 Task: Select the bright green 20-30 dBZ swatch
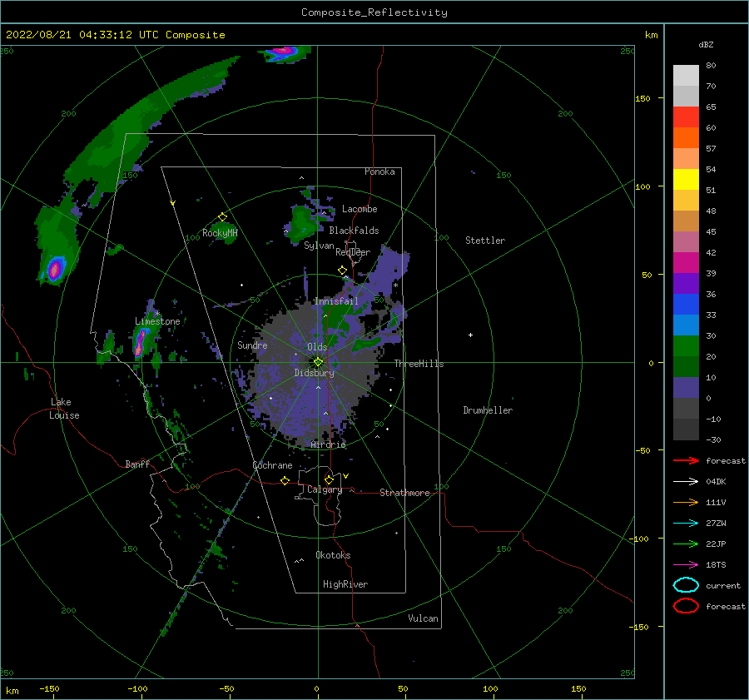[x=686, y=346]
